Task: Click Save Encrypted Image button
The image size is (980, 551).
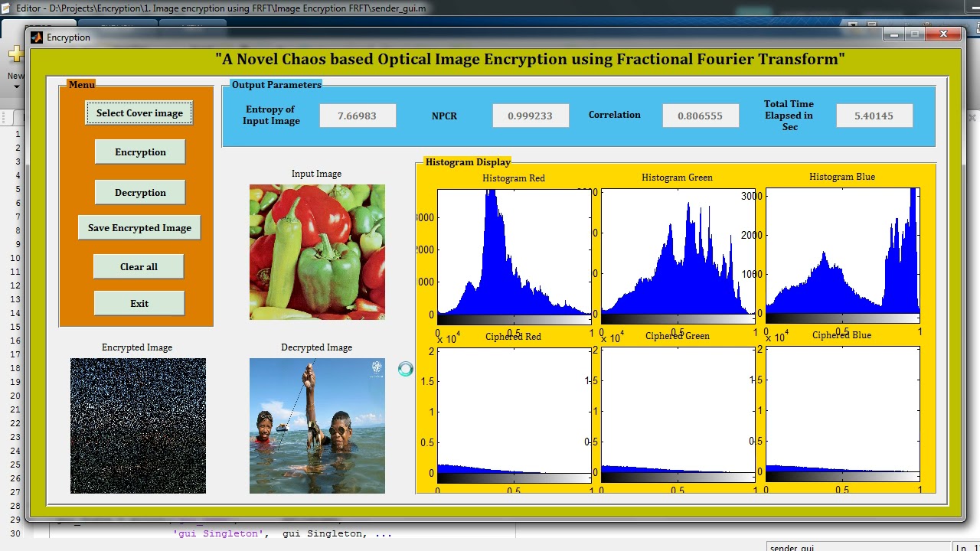Action: click(x=139, y=228)
